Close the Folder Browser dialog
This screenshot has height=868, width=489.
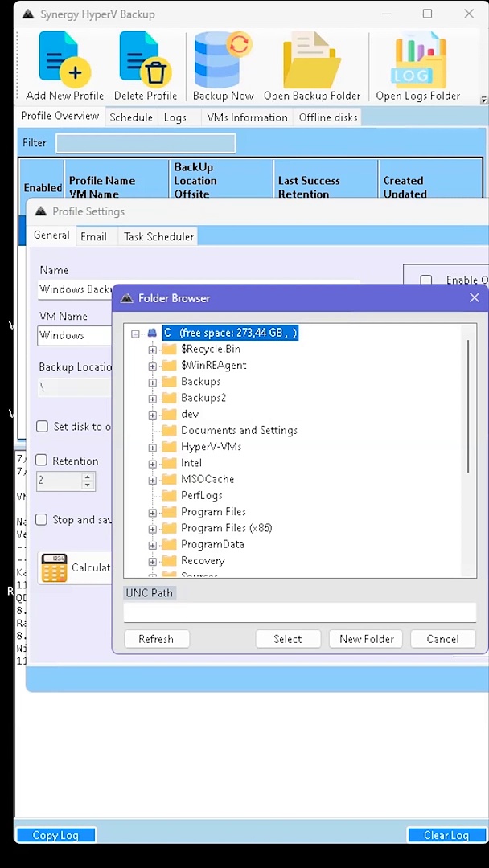475,298
